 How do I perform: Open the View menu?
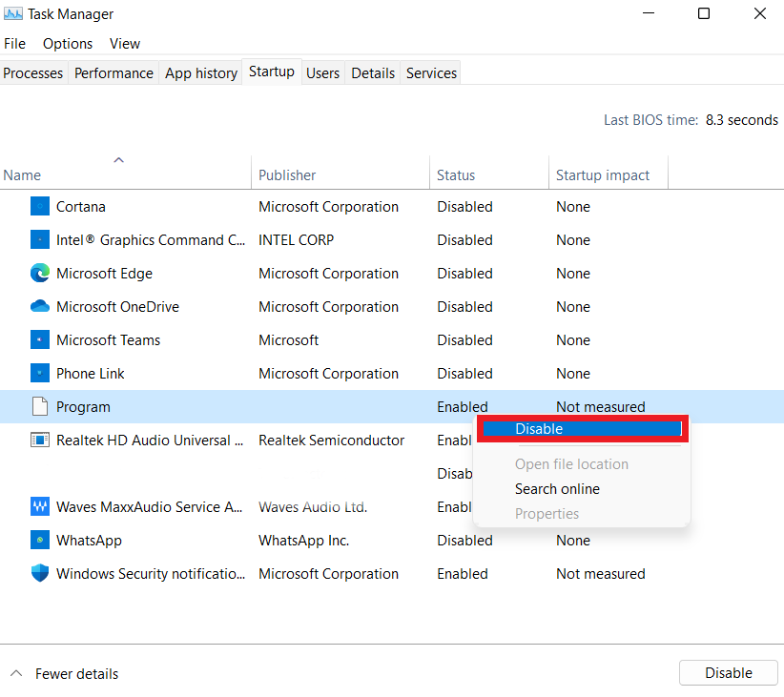[125, 44]
